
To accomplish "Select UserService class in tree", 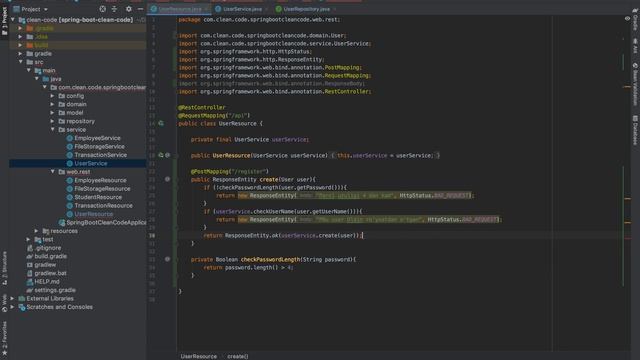I will tap(91, 163).
